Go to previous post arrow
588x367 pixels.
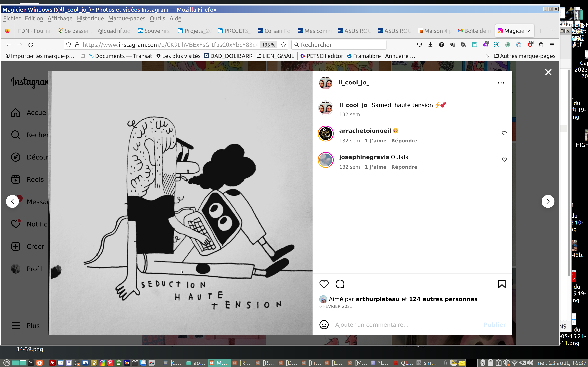pyautogui.click(x=12, y=201)
